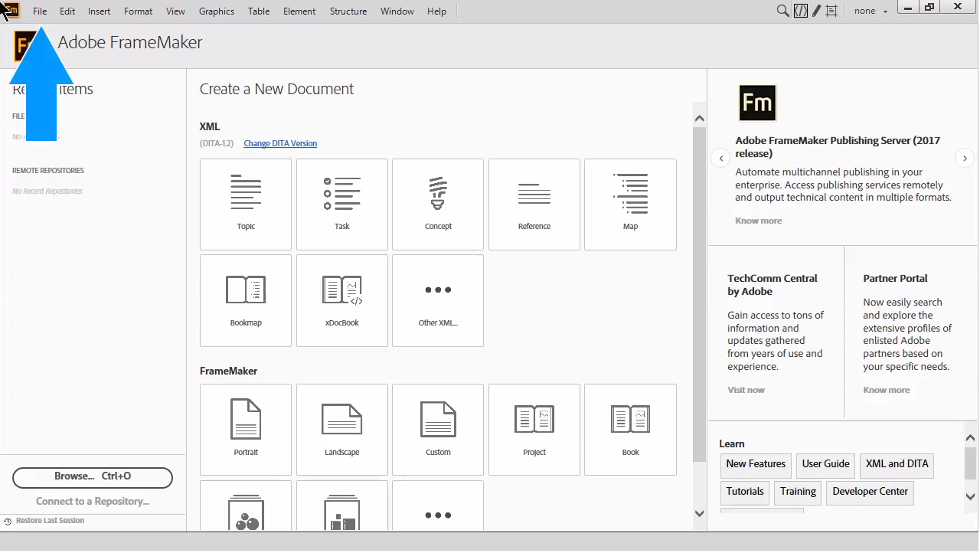
Task: Open a new Bookmap document
Action: tap(246, 300)
